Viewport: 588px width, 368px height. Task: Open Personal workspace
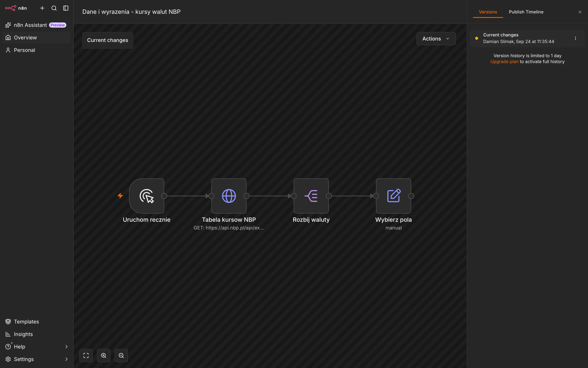tap(36, 50)
